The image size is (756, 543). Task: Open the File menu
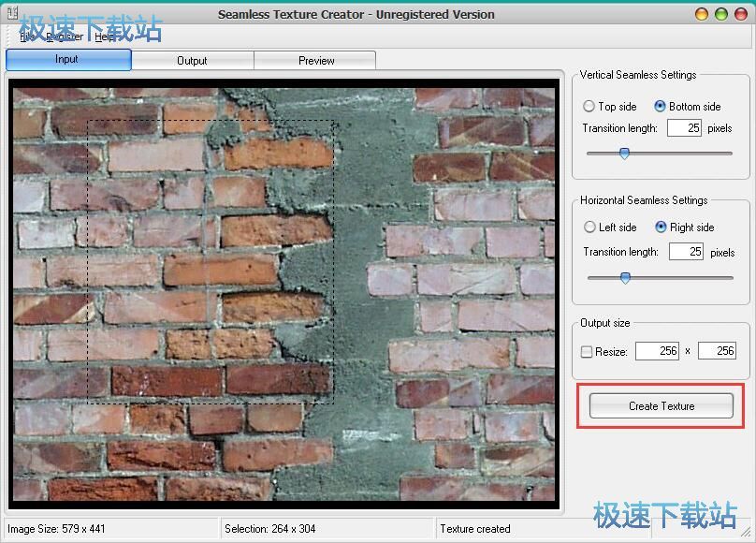tap(26, 37)
